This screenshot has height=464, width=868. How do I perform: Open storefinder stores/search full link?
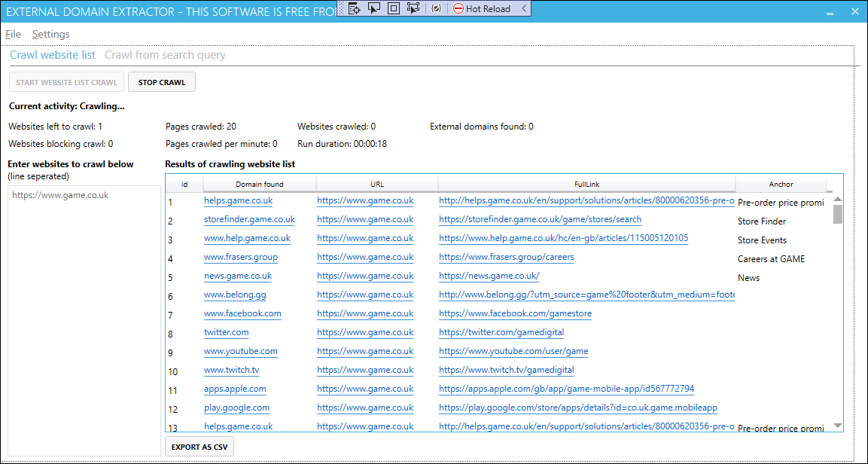[541, 219]
